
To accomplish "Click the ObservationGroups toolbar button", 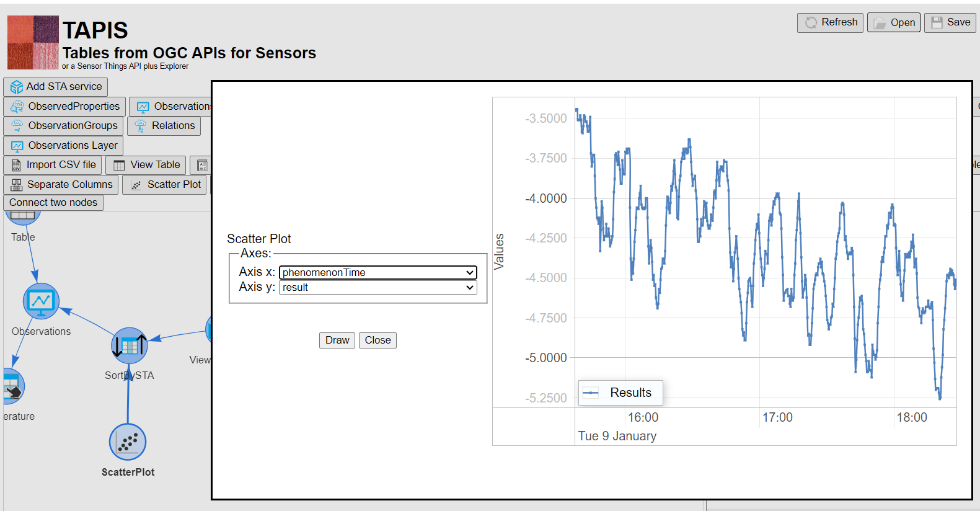I will (x=63, y=126).
